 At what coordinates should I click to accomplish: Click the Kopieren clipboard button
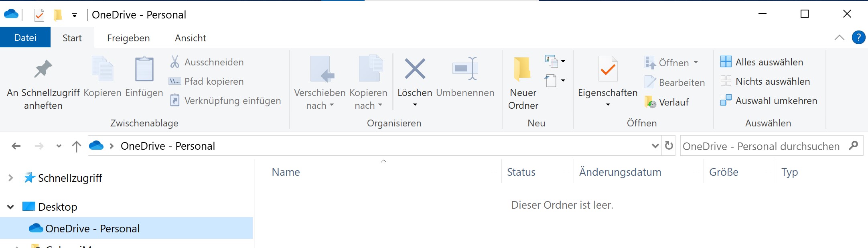(102, 77)
